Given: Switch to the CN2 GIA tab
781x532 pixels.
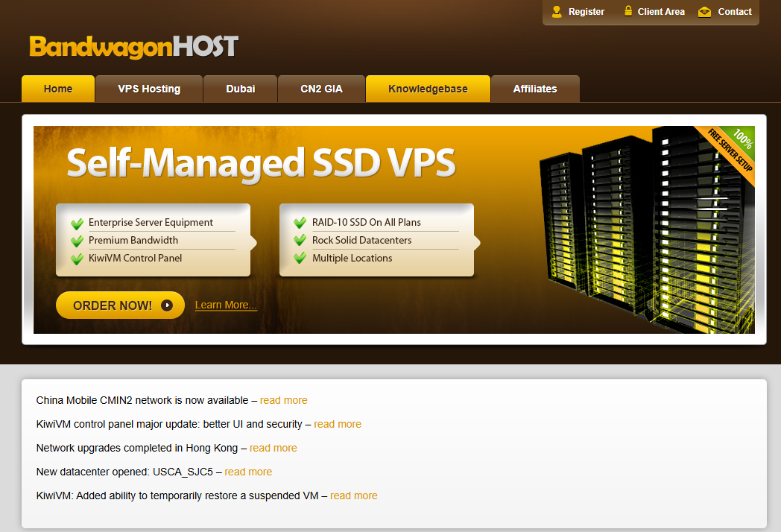Looking at the screenshot, I should coord(321,89).
